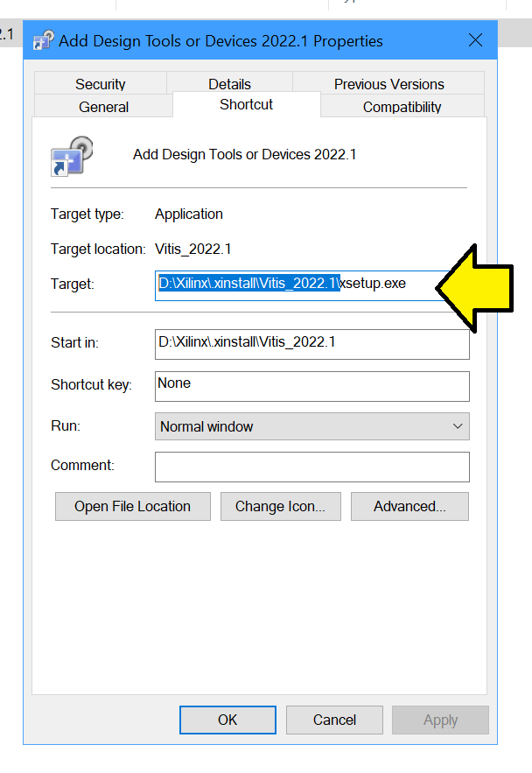
Task: Open the Previous Versions tab
Action: [x=388, y=83]
